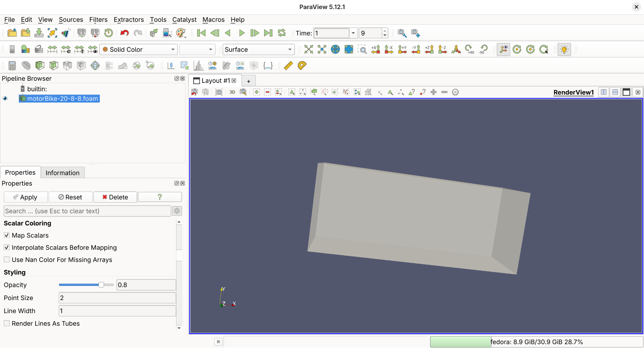Image resolution: width=644 pixels, height=348 pixels.
Task: Open the Surface representation dropdown
Action: pos(258,49)
